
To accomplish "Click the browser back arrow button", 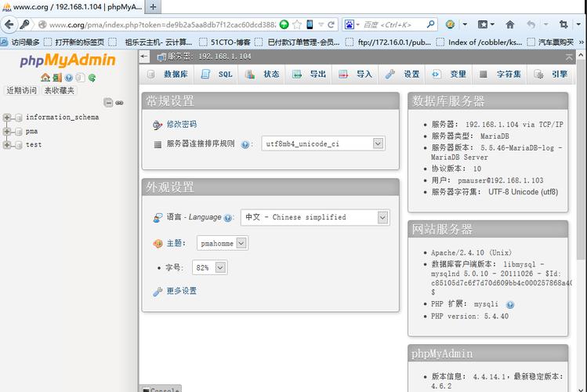I will click(9, 25).
